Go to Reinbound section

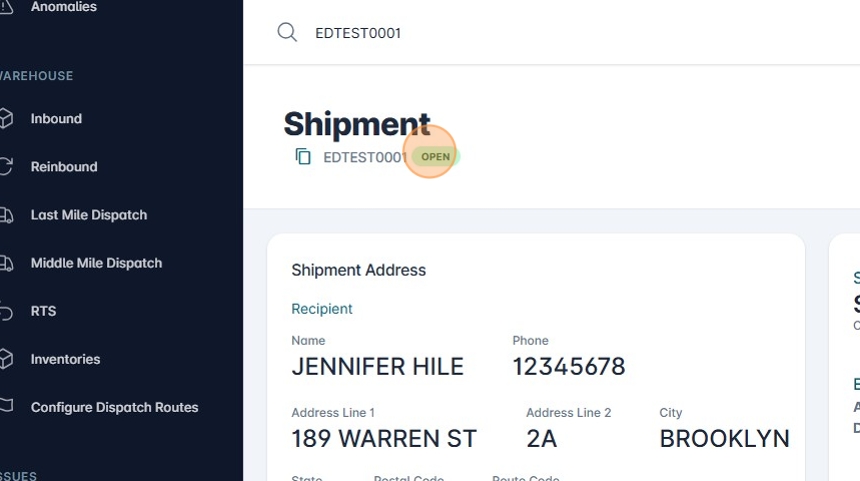click(64, 167)
